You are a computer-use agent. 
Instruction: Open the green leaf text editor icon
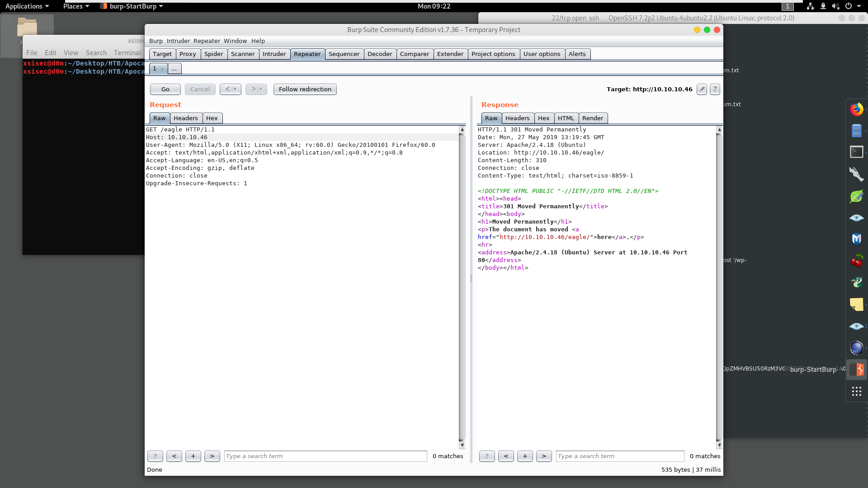pyautogui.click(x=856, y=196)
